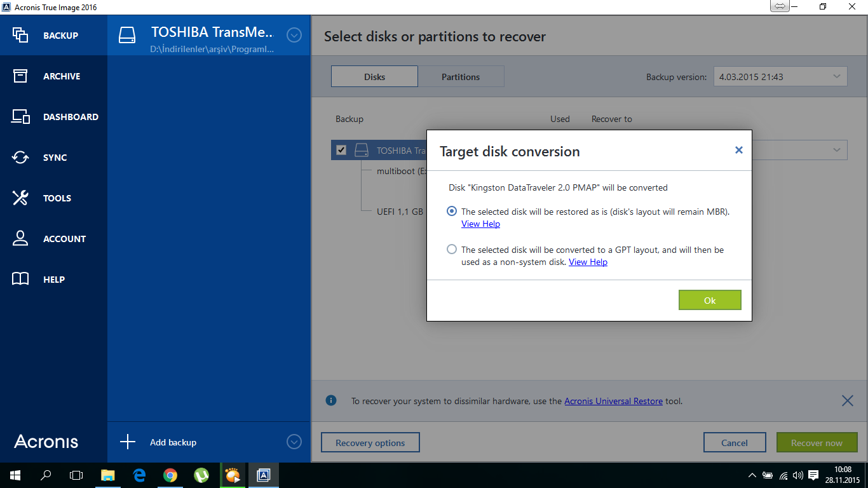Click the Add backup label
868x488 pixels.
coord(173,442)
